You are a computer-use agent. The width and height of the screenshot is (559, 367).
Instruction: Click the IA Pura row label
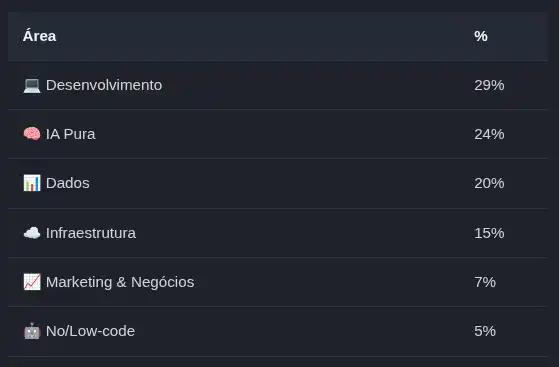71,134
